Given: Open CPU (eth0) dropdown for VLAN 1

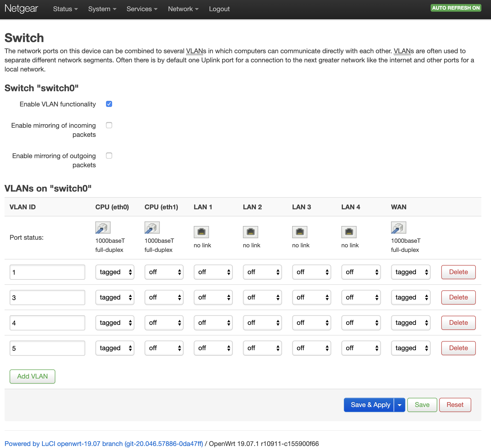Looking at the screenshot, I should (115, 272).
